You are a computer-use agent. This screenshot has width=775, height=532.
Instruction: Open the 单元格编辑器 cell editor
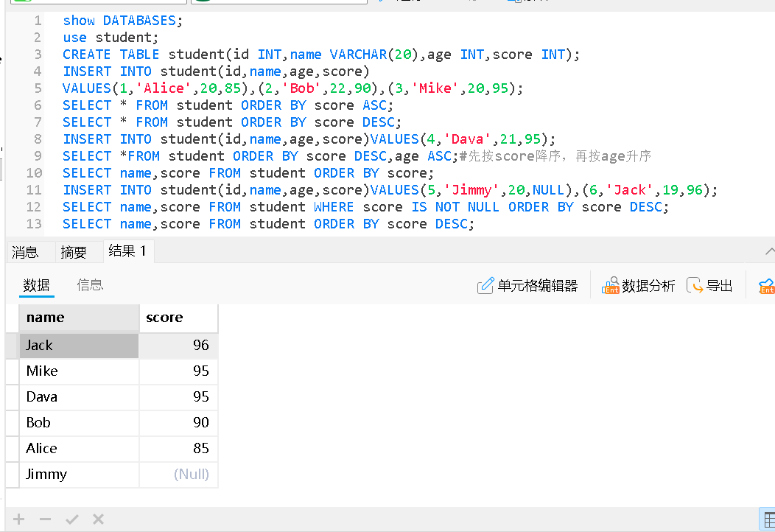point(527,286)
